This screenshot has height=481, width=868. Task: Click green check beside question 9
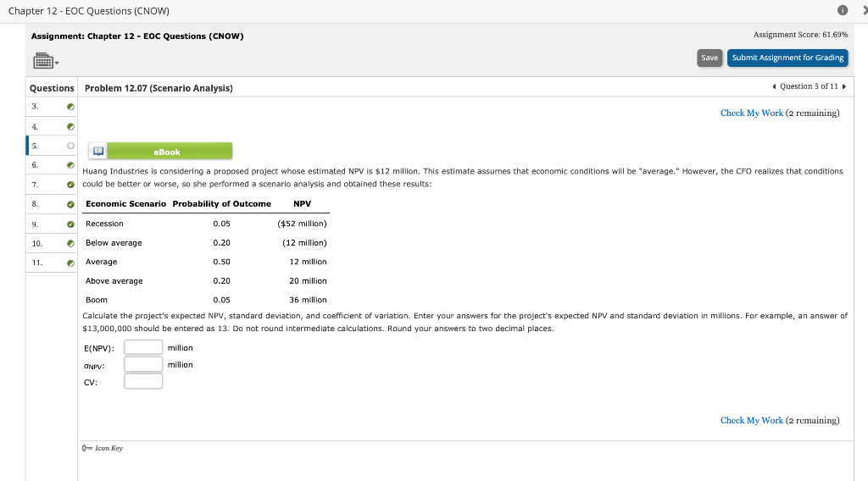[70, 224]
